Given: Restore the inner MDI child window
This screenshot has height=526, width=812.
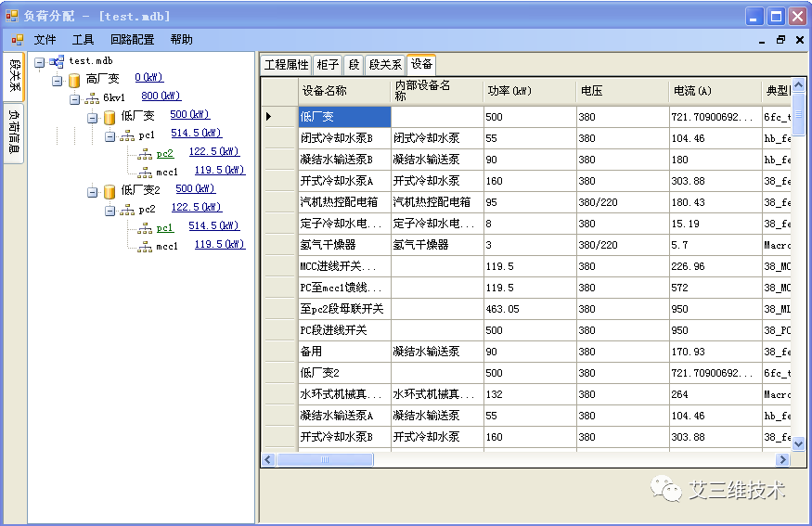Looking at the screenshot, I should click(781, 40).
